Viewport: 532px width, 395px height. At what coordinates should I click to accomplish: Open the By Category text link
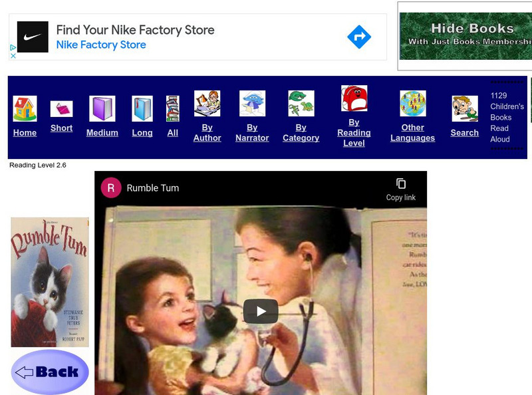click(301, 133)
